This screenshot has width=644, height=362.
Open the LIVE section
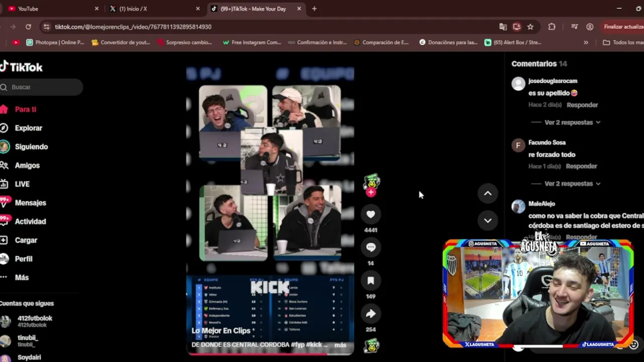[x=22, y=184]
